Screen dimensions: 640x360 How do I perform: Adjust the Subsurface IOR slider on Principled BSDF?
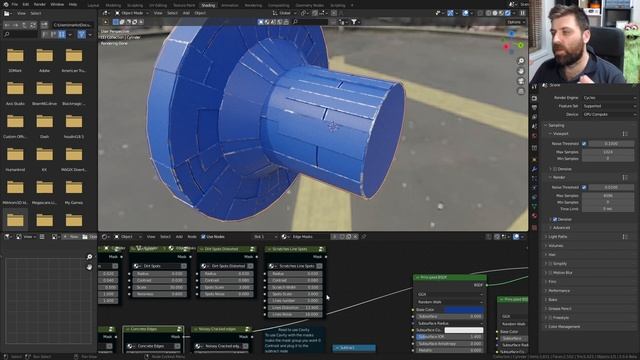pos(449,337)
